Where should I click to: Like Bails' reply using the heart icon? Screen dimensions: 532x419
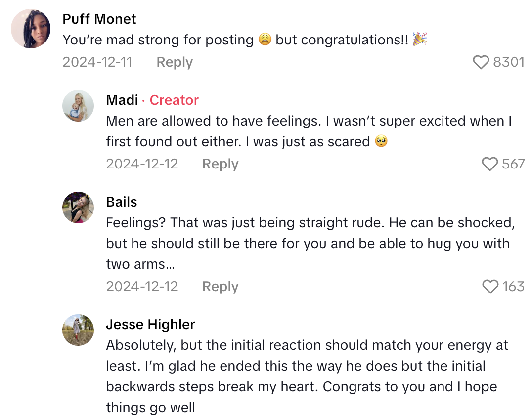point(489,287)
